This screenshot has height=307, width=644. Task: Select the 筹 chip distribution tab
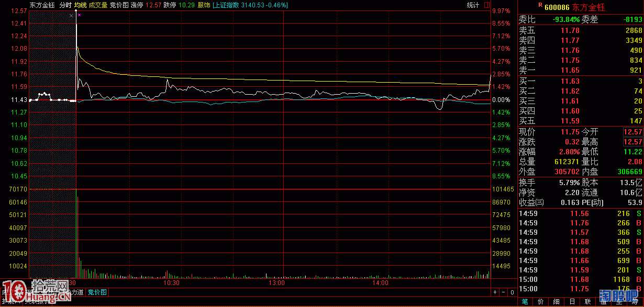click(635, 302)
